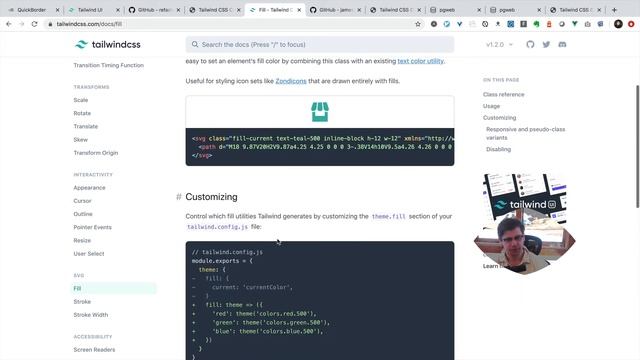Screen dimensions: 640x360
Task: Open the v1.2.0 version dropdown
Action: pyautogui.click(x=499, y=44)
